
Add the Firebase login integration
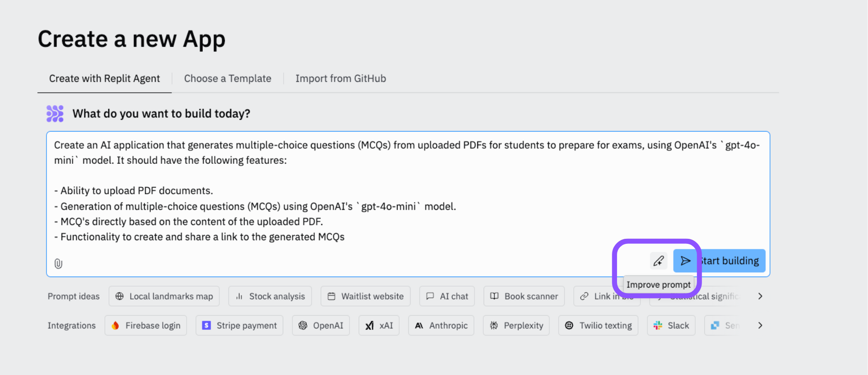coord(146,325)
